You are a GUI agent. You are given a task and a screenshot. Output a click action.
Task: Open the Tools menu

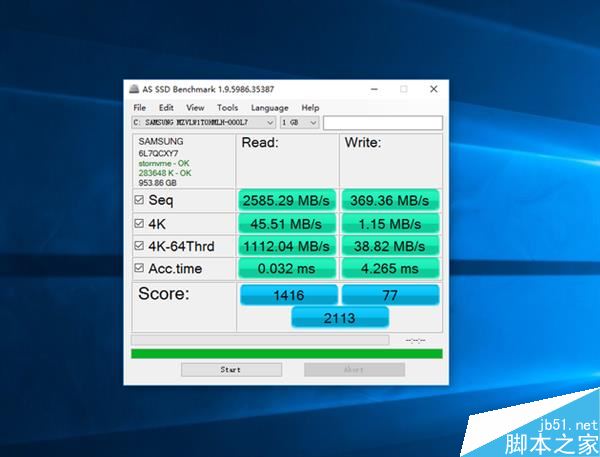click(227, 108)
